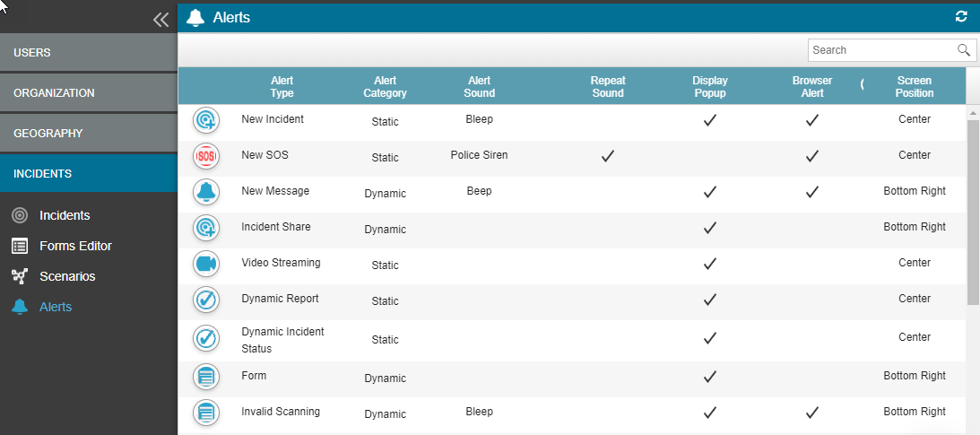The image size is (980, 435).
Task: Click the magnifier icon in Search box
Action: coord(963,50)
